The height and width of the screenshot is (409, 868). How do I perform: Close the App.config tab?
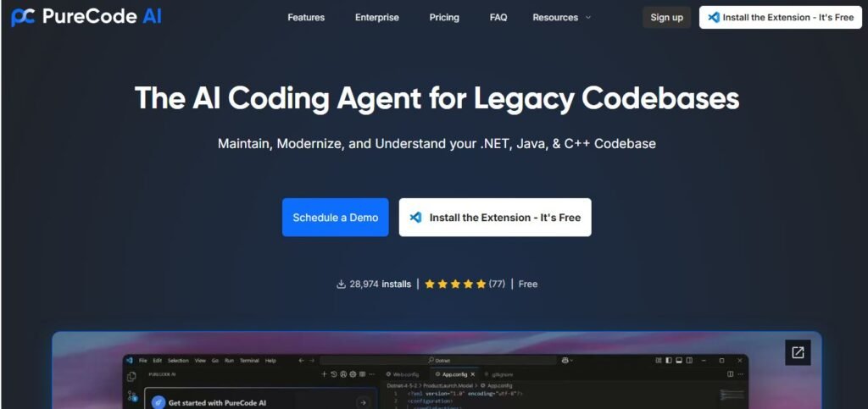tap(473, 374)
